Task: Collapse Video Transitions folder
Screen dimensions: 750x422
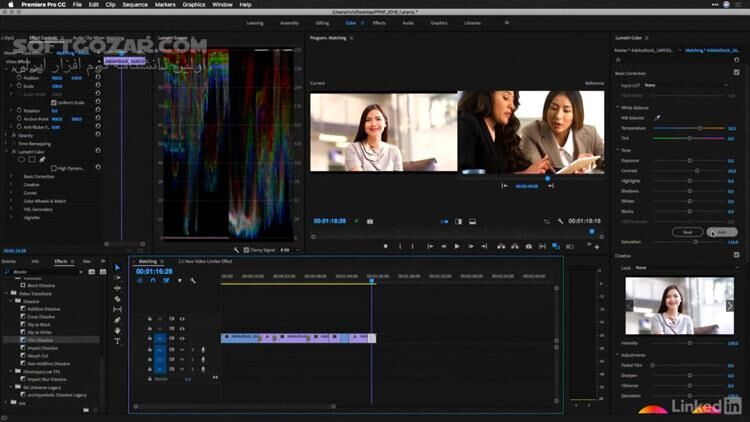Action: pos(7,293)
